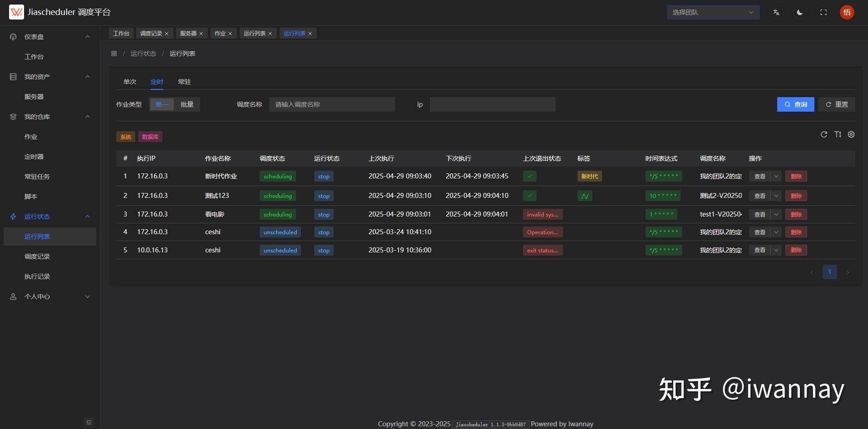Open the user avatar menu
The image size is (868, 429).
pos(847,12)
